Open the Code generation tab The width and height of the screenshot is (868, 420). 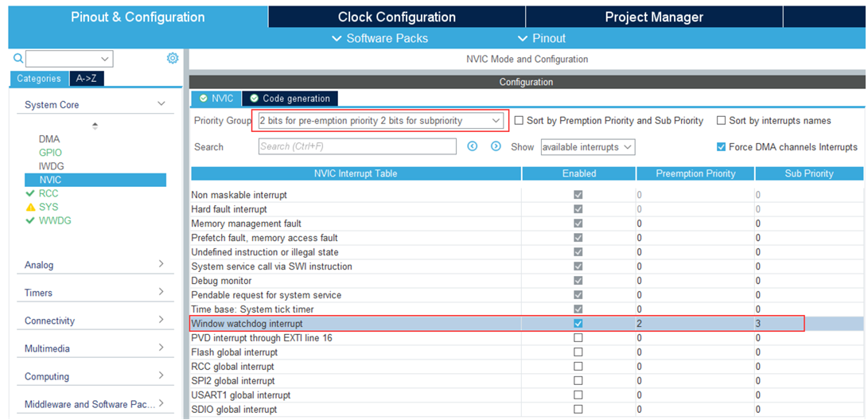pyautogui.click(x=290, y=99)
